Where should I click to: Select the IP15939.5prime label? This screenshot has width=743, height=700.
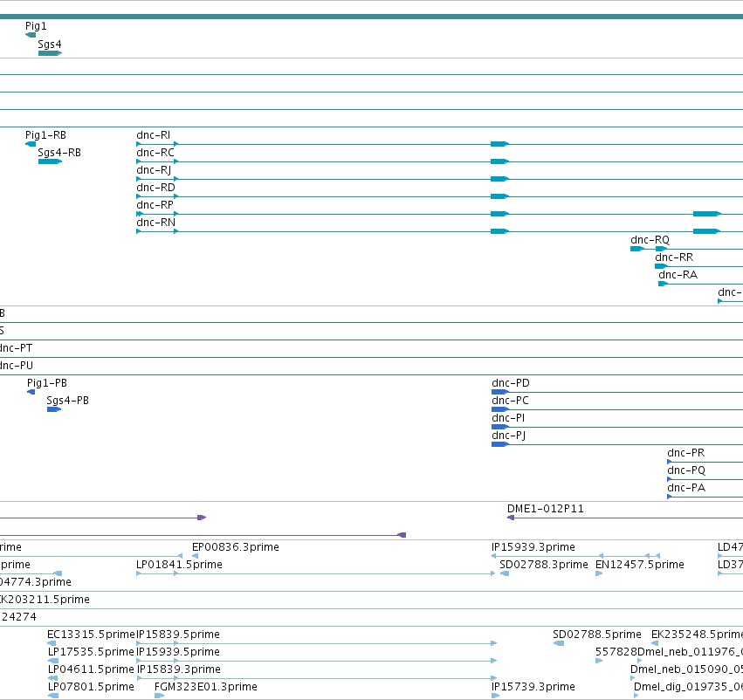[x=178, y=652]
